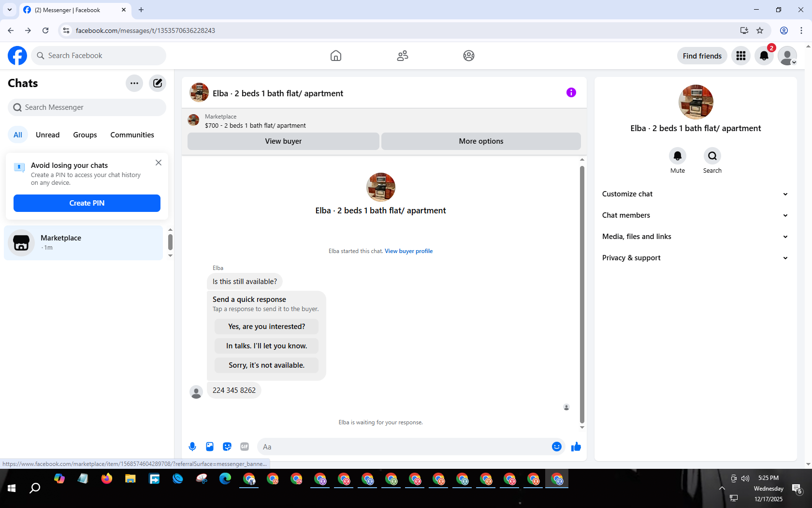Open a new browser tab
This screenshot has height=508, width=812.
point(141,10)
